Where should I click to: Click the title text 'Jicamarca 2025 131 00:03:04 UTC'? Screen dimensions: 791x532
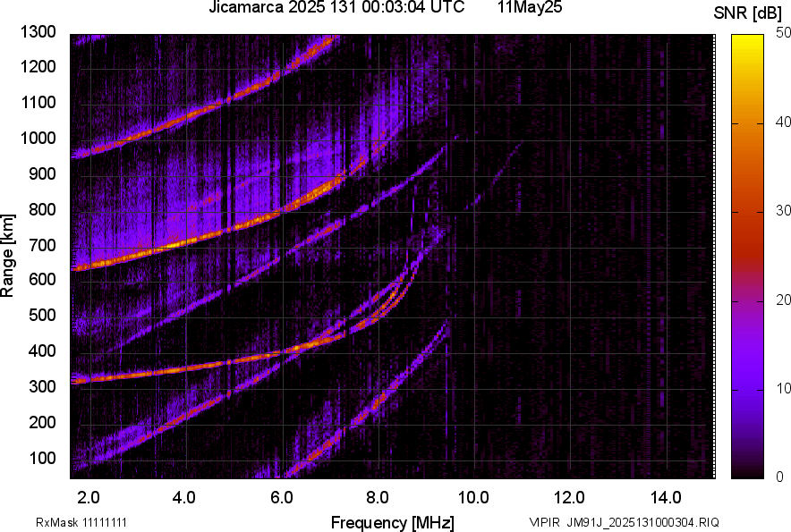[x=336, y=7]
